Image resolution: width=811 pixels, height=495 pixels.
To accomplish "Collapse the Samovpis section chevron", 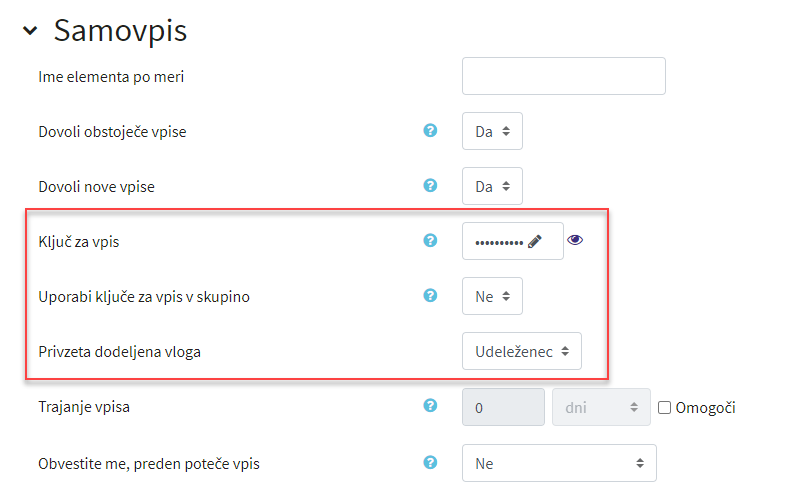I will click(30, 31).
